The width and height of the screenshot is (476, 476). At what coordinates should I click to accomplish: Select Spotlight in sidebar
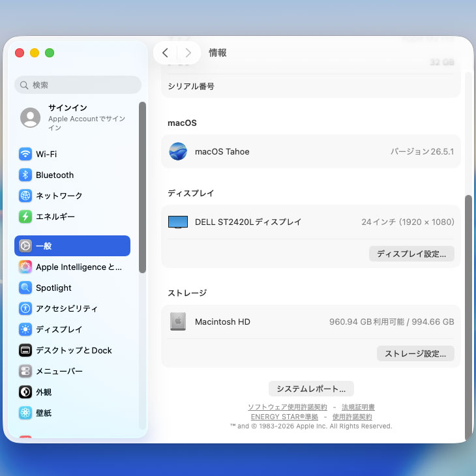pos(53,288)
